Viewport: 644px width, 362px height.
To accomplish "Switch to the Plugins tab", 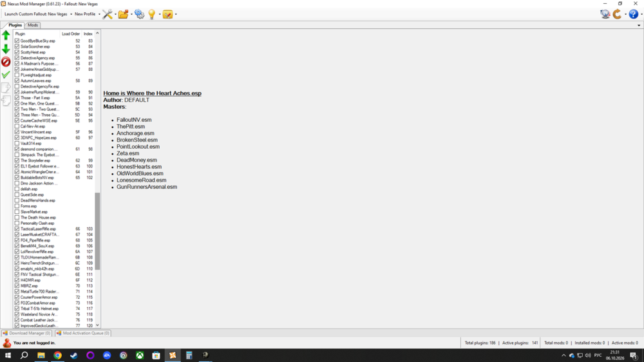I will tap(15, 25).
